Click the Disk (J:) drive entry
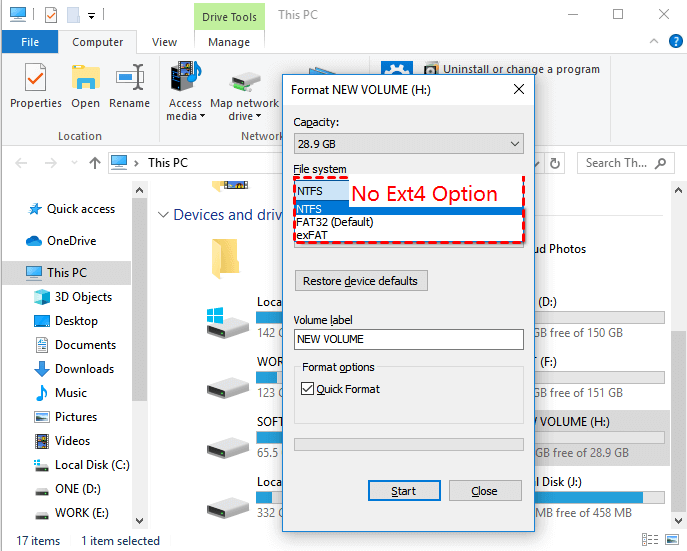The height and width of the screenshot is (551, 687). (601, 497)
